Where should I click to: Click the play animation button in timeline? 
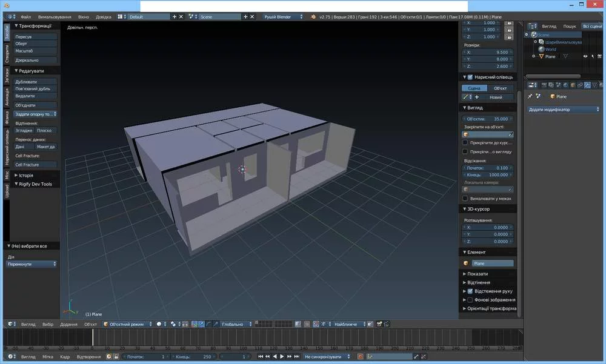(x=282, y=357)
